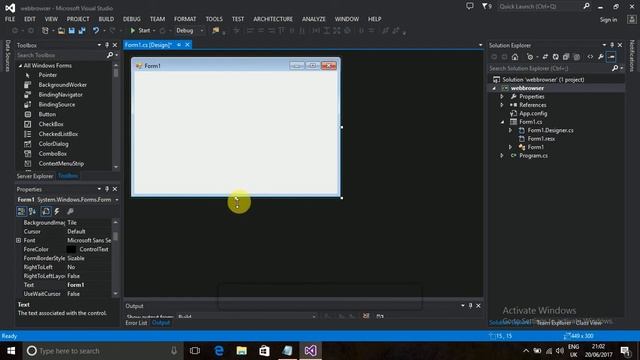640x360 pixels.
Task: Click the Sign in link
Action: click(x=608, y=20)
